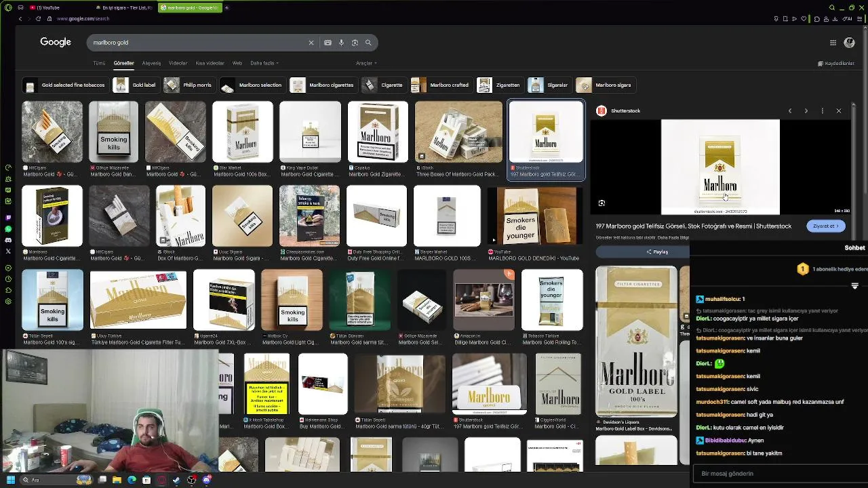
Task: Reload the page in the browser
Action: pyautogui.click(x=38, y=18)
